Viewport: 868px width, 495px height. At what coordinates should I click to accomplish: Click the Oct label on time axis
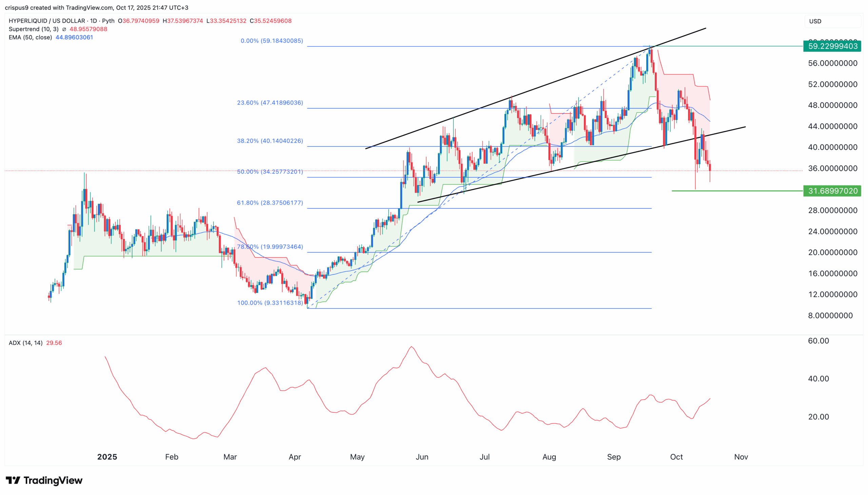(x=676, y=457)
